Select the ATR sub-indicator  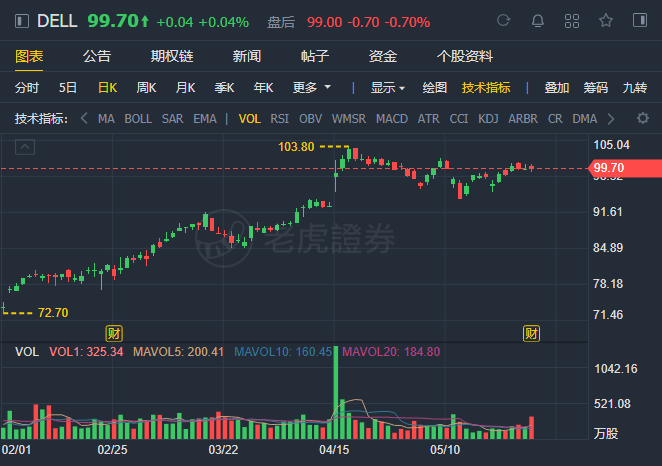coord(429,119)
